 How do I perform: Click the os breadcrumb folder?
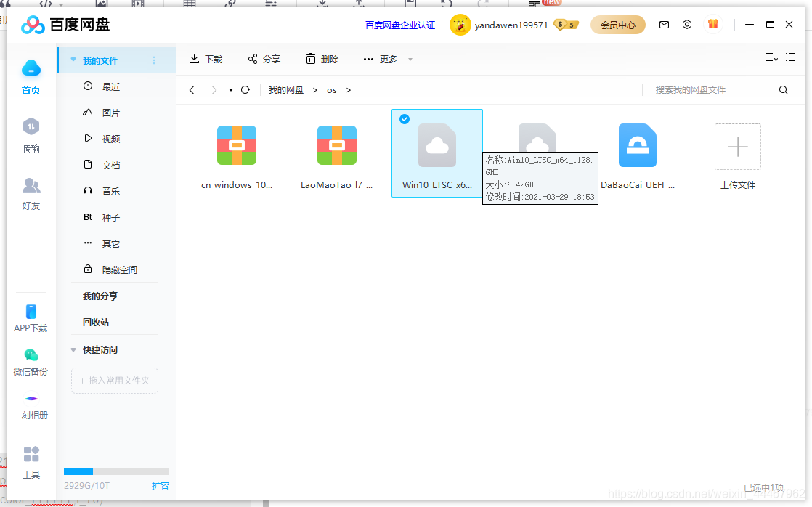331,90
